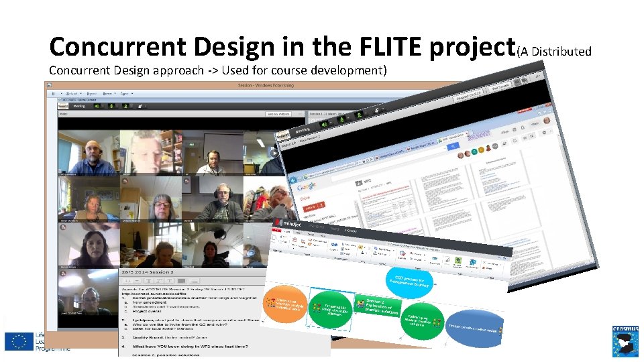
Task: Click the bullet list icon in the notes pod
Action: (195, 281)
